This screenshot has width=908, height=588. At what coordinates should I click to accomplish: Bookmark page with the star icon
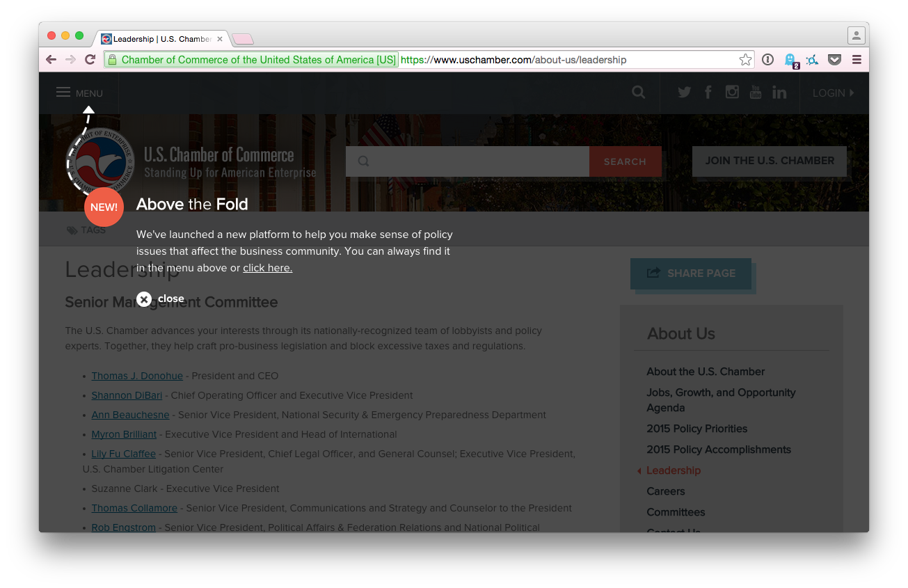click(745, 60)
